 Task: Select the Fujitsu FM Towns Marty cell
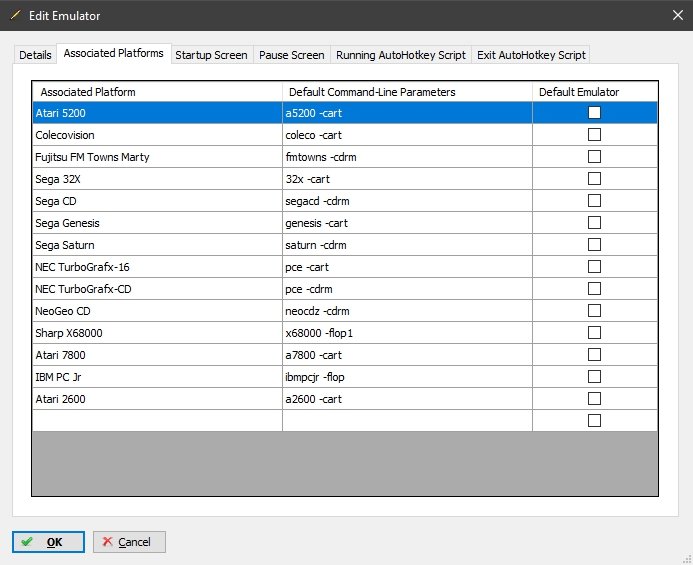[157, 157]
